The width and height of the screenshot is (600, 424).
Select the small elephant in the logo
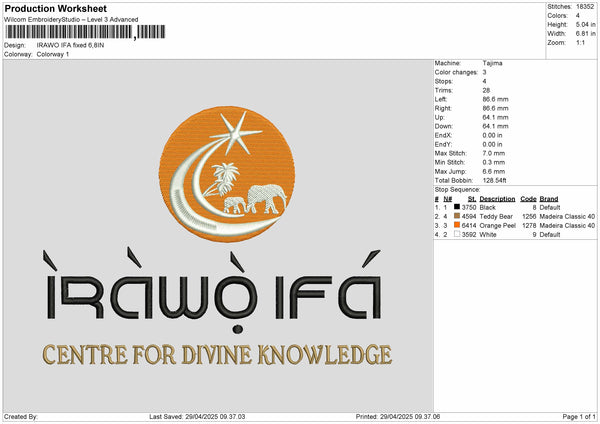click(235, 205)
